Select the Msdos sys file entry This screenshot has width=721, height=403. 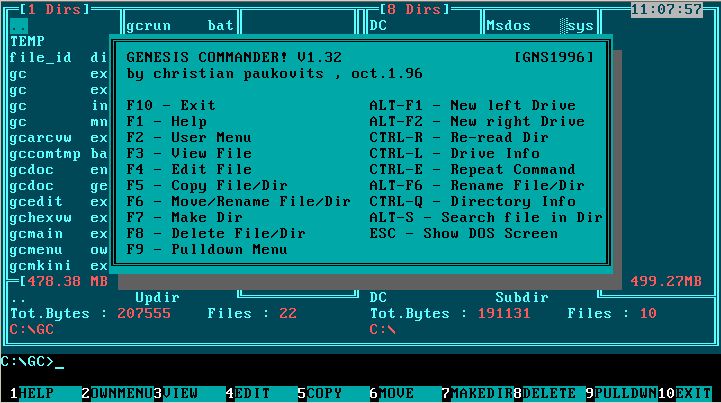coord(539,26)
